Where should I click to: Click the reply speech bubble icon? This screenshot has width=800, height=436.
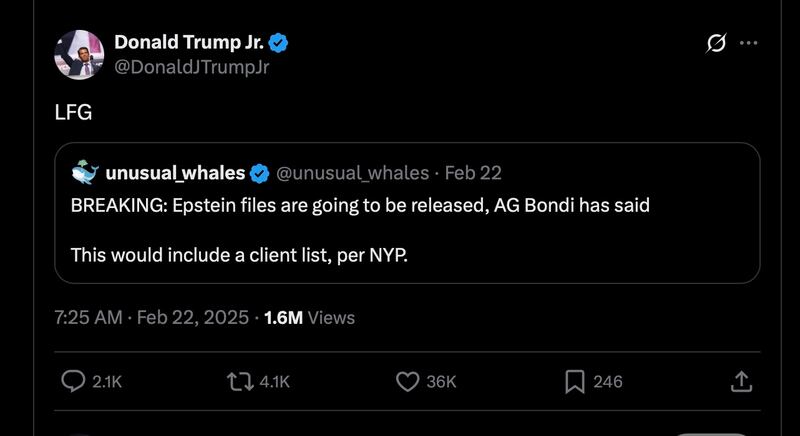tap(75, 381)
